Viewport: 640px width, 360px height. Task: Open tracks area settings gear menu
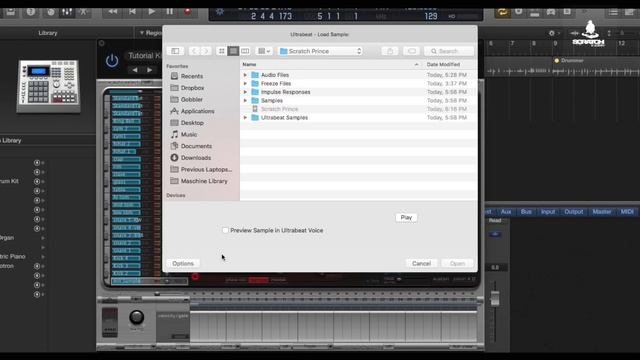coord(552,33)
